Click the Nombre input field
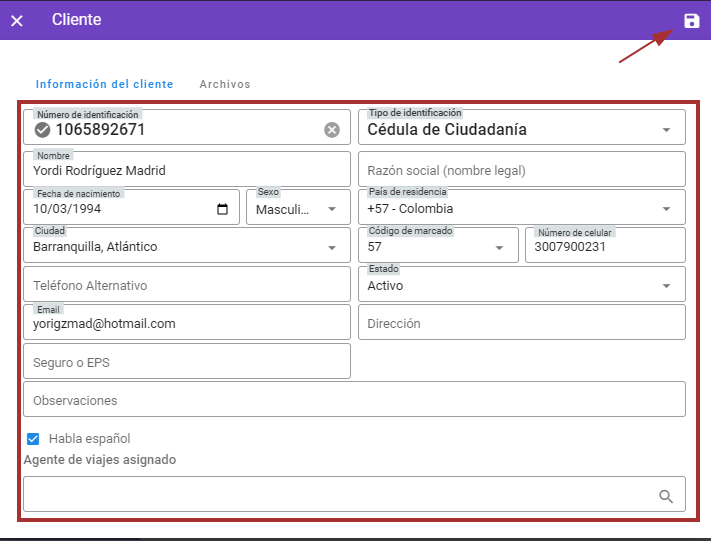Image resolution: width=711 pixels, height=541 pixels. click(186, 171)
